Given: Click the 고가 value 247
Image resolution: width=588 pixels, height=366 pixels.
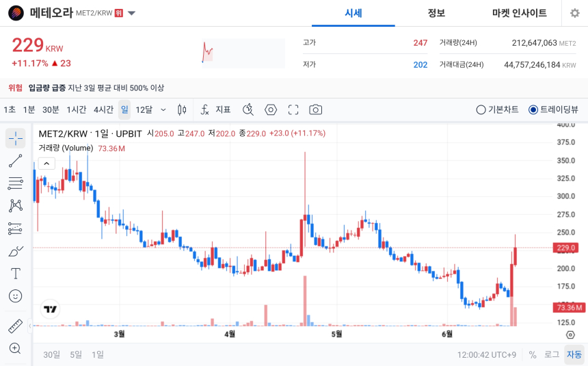Looking at the screenshot, I should pos(420,43).
